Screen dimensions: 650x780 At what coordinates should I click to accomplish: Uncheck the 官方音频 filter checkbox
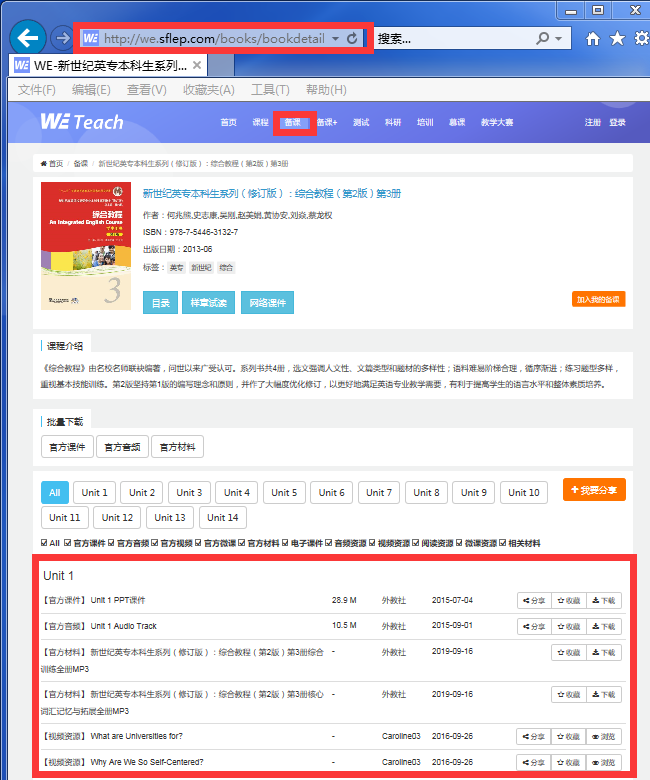coord(111,543)
